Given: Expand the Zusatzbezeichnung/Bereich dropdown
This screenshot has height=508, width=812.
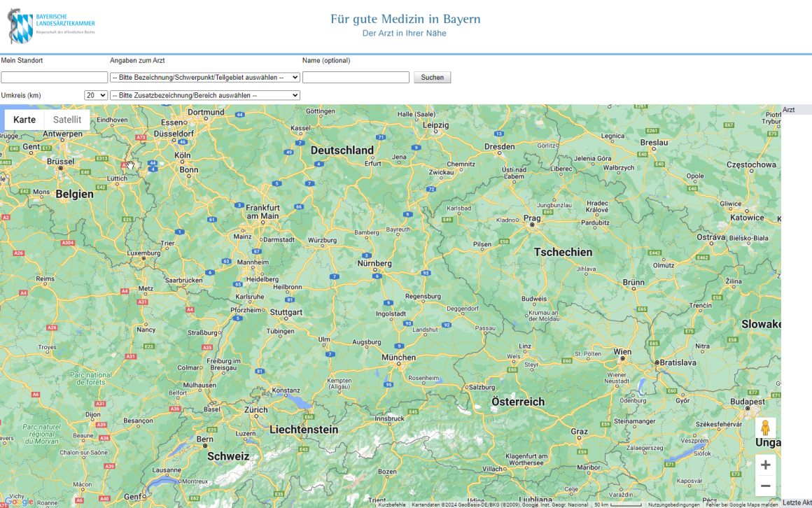Looking at the screenshot, I should pyautogui.click(x=205, y=95).
